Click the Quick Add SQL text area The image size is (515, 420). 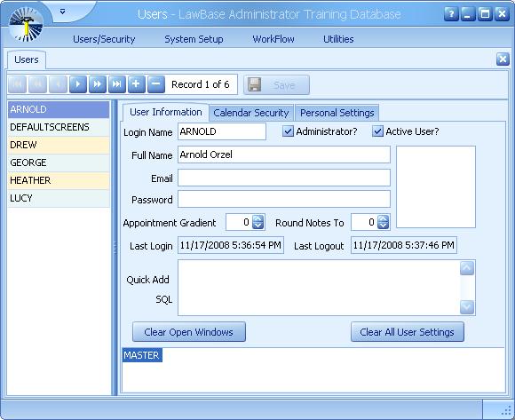pos(319,288)
